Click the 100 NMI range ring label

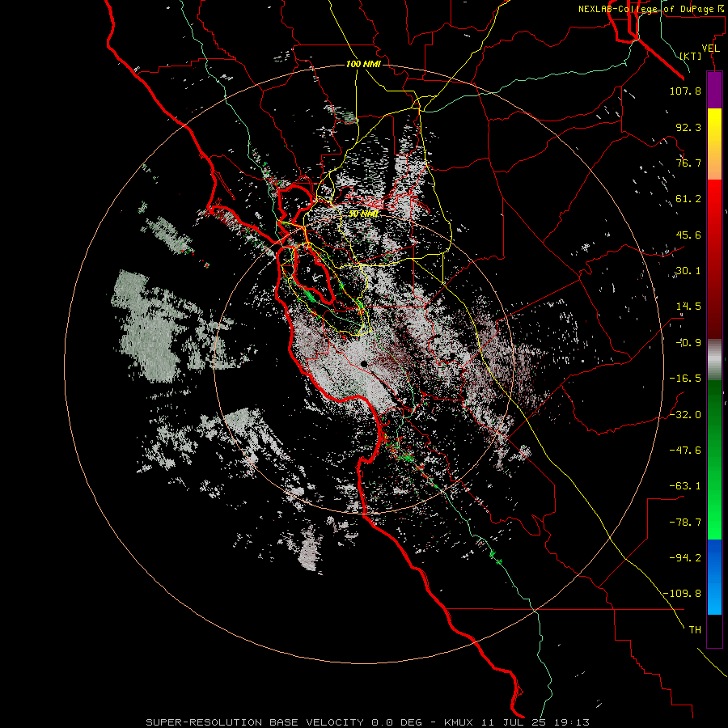coord(363,64)
